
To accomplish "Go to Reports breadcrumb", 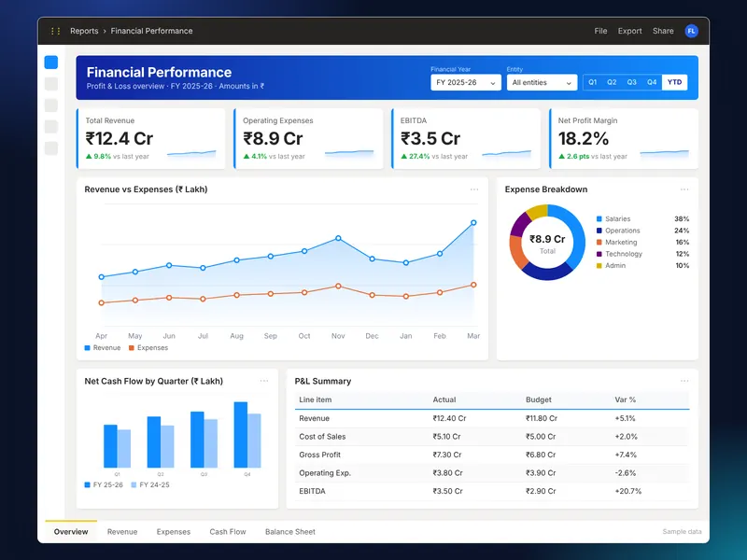I will pyautogui.click(x=84, y=31).
